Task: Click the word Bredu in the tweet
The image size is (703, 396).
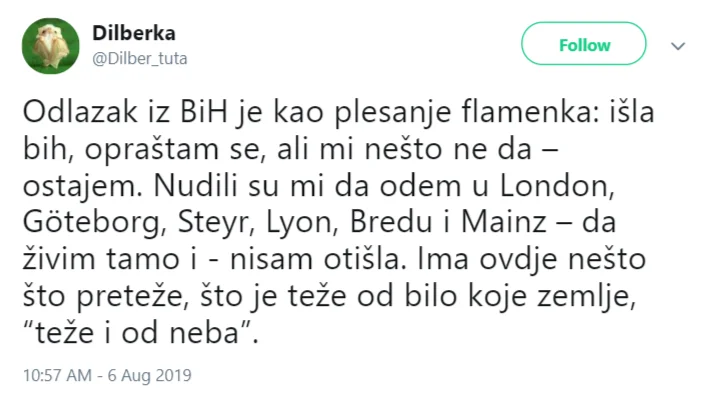Action: point(391,222)
